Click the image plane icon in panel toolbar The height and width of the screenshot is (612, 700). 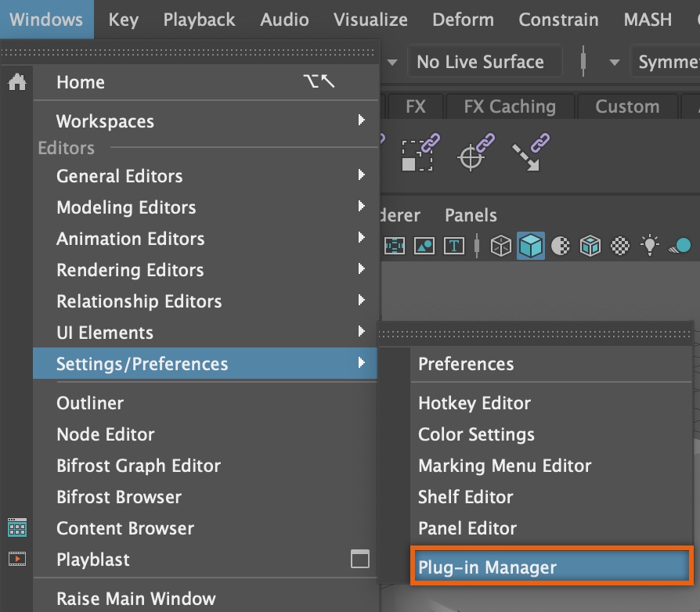(424, 247)
